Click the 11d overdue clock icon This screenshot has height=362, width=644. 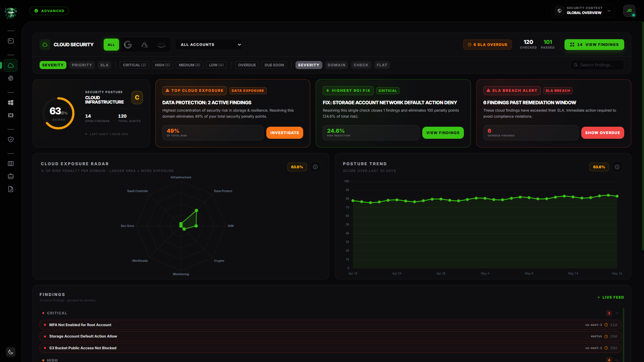(606, 325)
